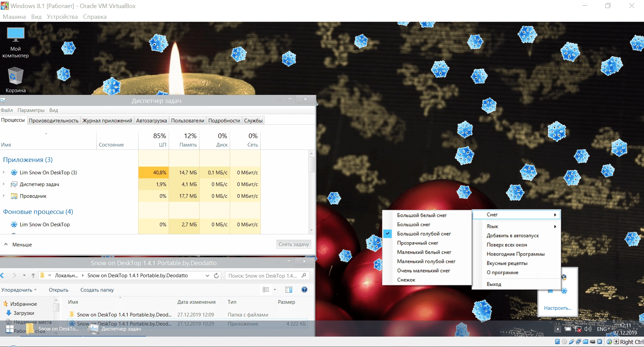Select Очень маленький снег option
The width and height of the screenshot is (644, 347).
(x=427, y=271)
